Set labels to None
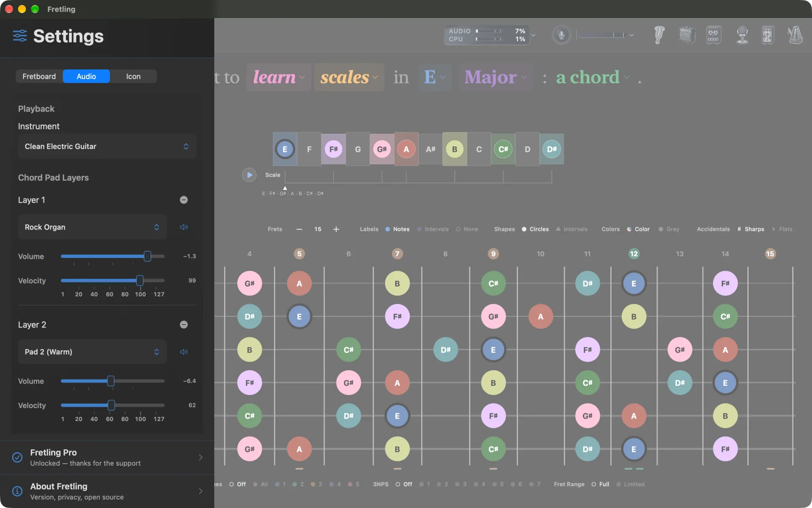Image resolution: width=812 pixels, height=508 pixels. [467, 229]
